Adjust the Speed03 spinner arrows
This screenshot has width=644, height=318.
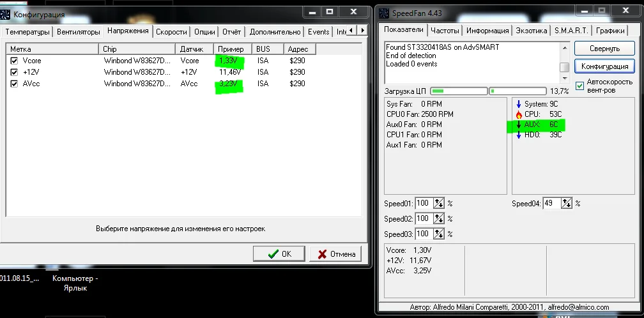click(x=439, y=234)
